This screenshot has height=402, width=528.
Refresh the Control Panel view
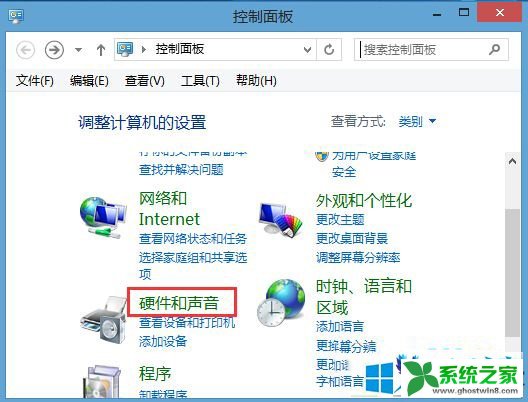tap(329, 49)
